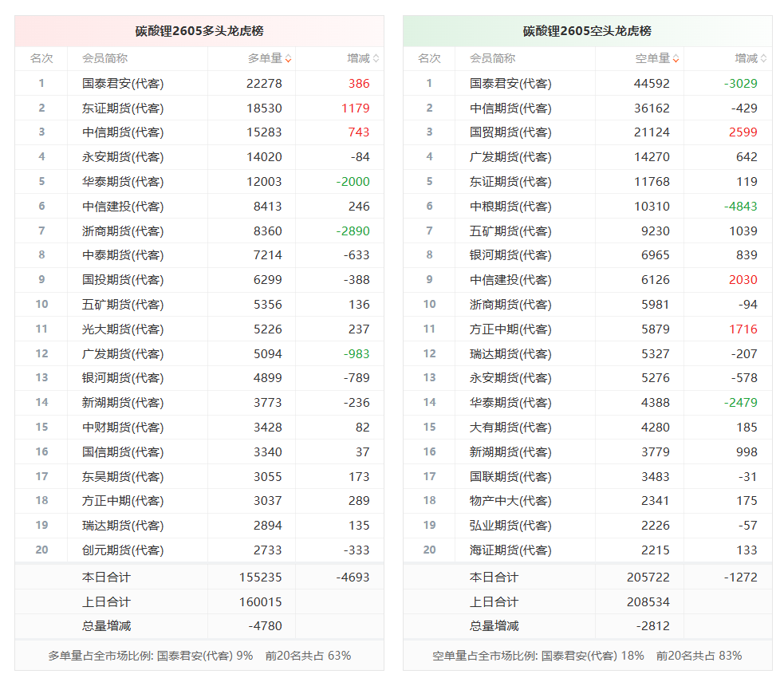Select the 碳酸锂2605空头龙虎榜 title
Viewport: 784px width, 682px height.
587,31
